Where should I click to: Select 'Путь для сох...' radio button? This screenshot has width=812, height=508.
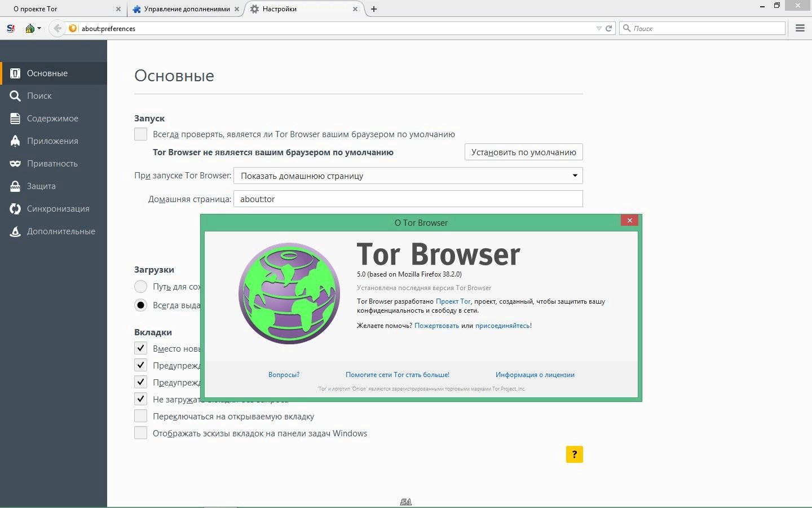pos(140,287)
